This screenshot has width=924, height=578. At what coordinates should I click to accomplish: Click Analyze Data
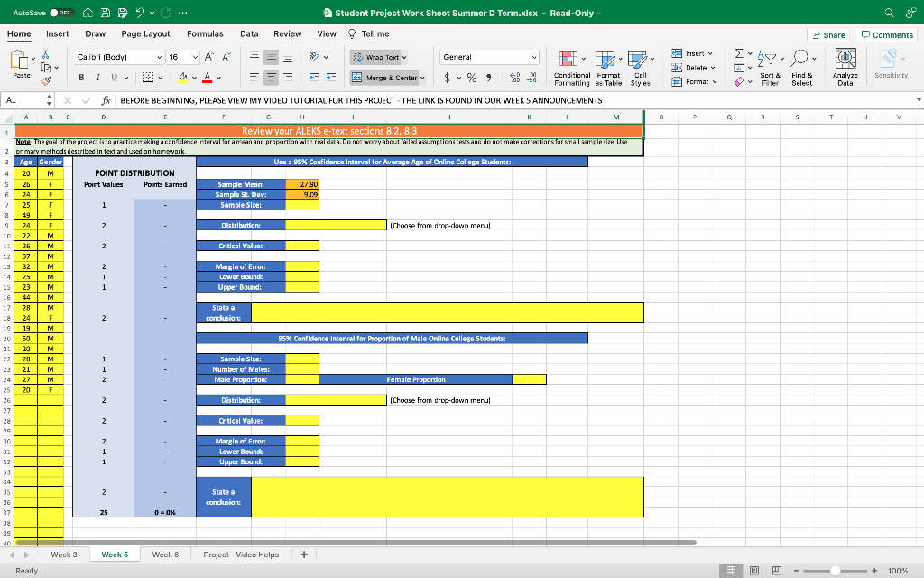click(845, 68)
